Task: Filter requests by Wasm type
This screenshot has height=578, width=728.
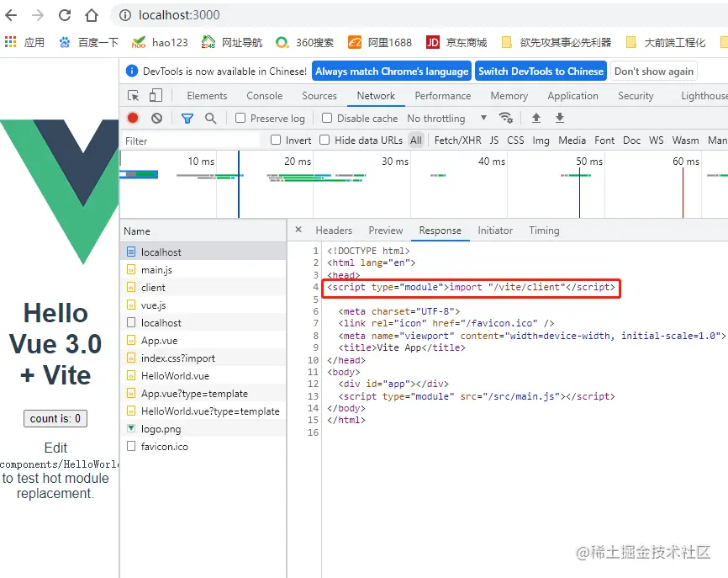Action: (x=685, y=141)
